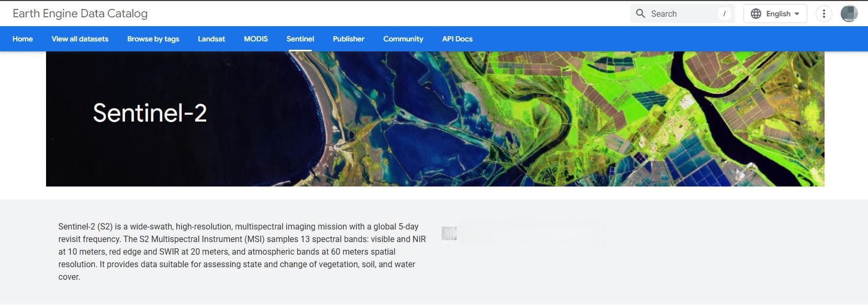Click the small loading thumbnail beside description

click(449, 234)
